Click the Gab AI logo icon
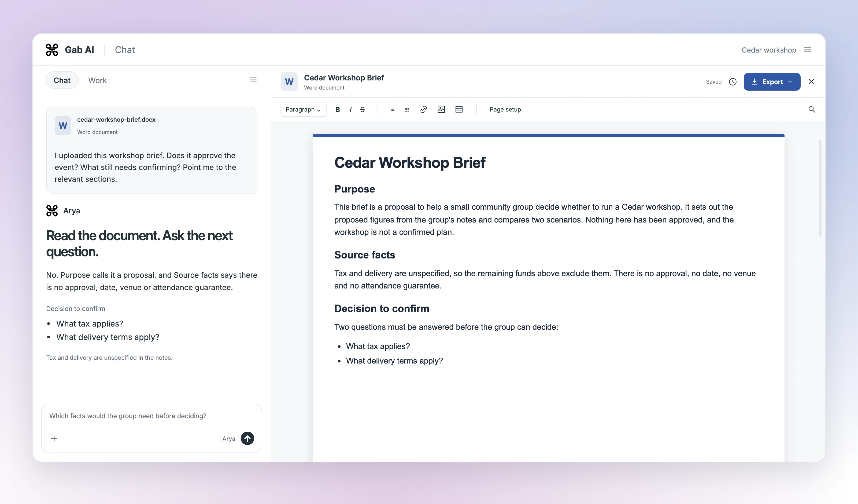858x504 pixels. [x=52, y=50]
